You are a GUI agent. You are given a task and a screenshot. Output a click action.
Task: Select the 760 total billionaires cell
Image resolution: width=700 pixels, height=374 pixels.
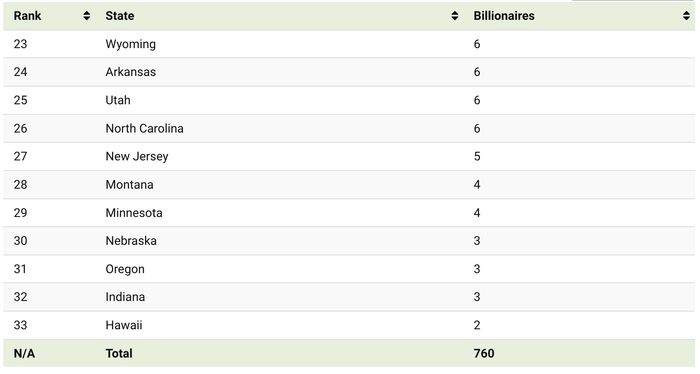point(484,353)
